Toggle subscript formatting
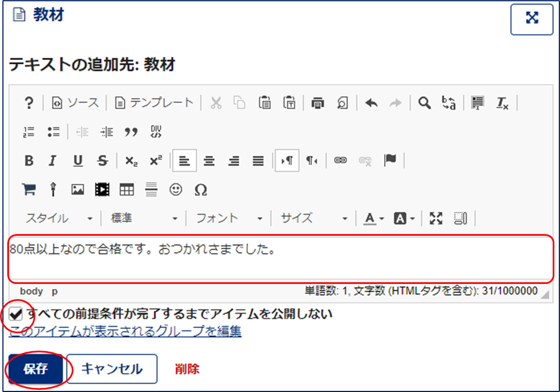Screen dimensions: 560x392 pyautogui.click(x=131, y=161)
